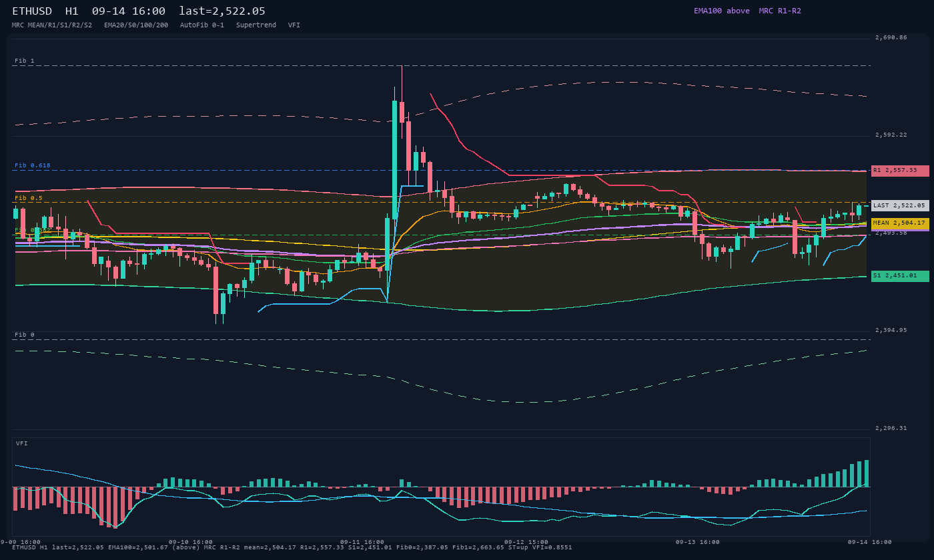The height and width of the screenshot is (560, 934).
Task: Click the 09-12 15:00 time axis label
Action: click(x=526, y=542)
